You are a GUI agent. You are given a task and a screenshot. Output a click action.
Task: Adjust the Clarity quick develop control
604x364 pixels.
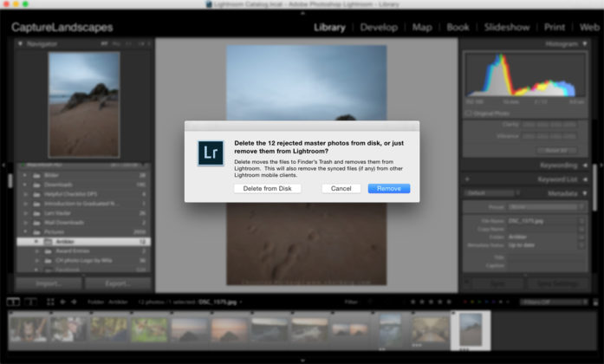[549, 125]
